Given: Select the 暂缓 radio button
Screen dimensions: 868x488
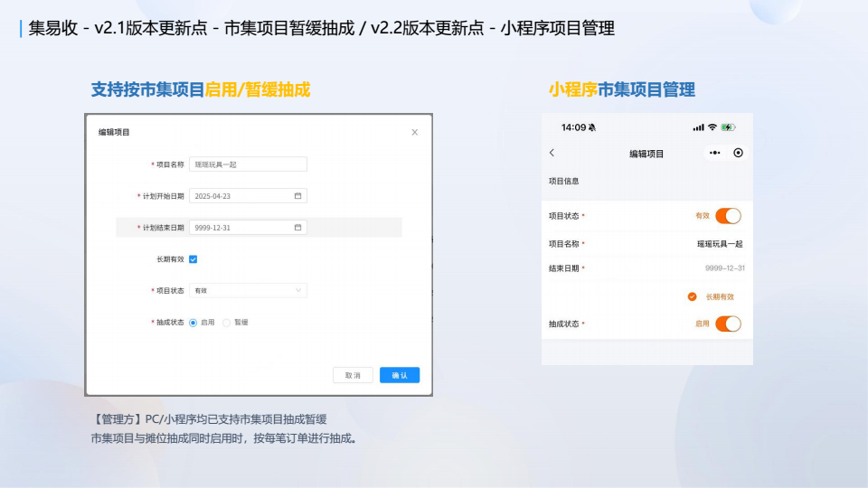Looking at the screenshot, I should (226, 323).
